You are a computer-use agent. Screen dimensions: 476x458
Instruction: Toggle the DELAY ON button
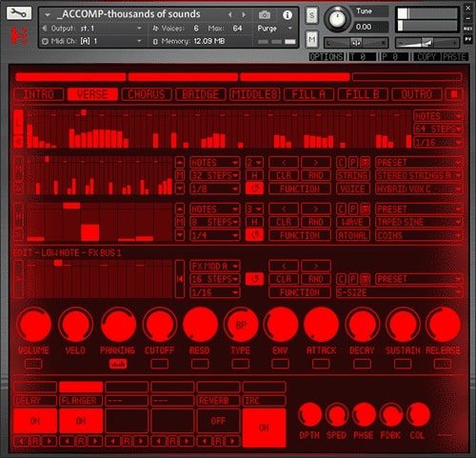click(35, 421)
